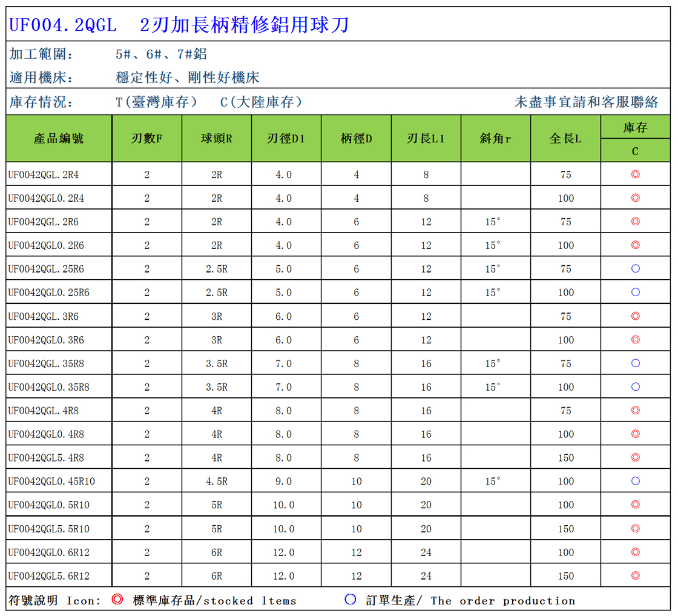Click the 穩定性好、剛性好機床 text

tap(188, 78)
